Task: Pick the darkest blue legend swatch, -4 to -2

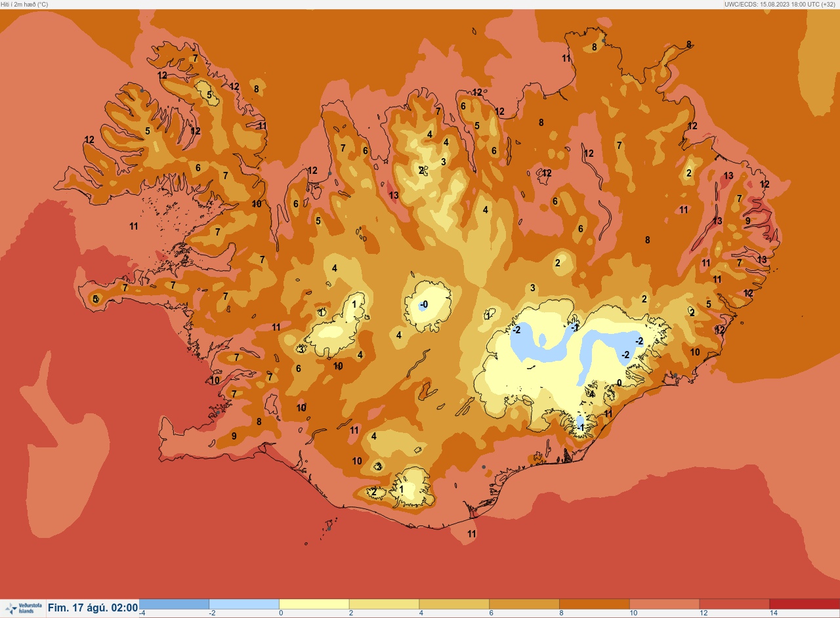Action: click(x=174, y=604)
